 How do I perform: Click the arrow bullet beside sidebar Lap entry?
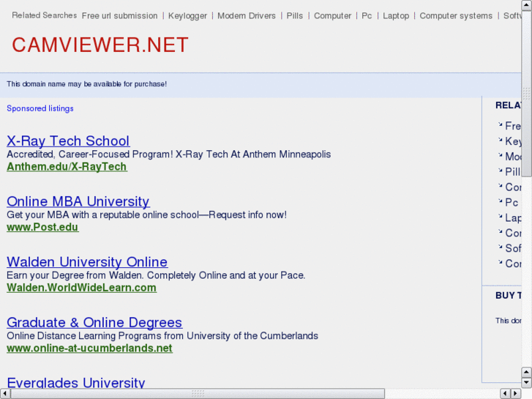click(501, 216)
